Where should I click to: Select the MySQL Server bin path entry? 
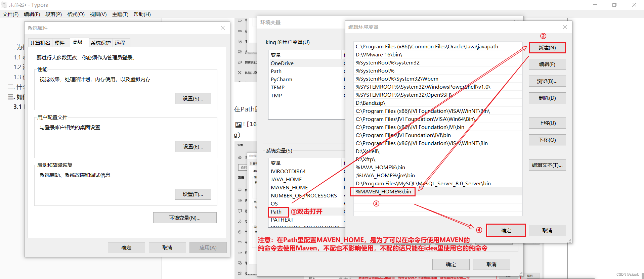coord(438,184)
